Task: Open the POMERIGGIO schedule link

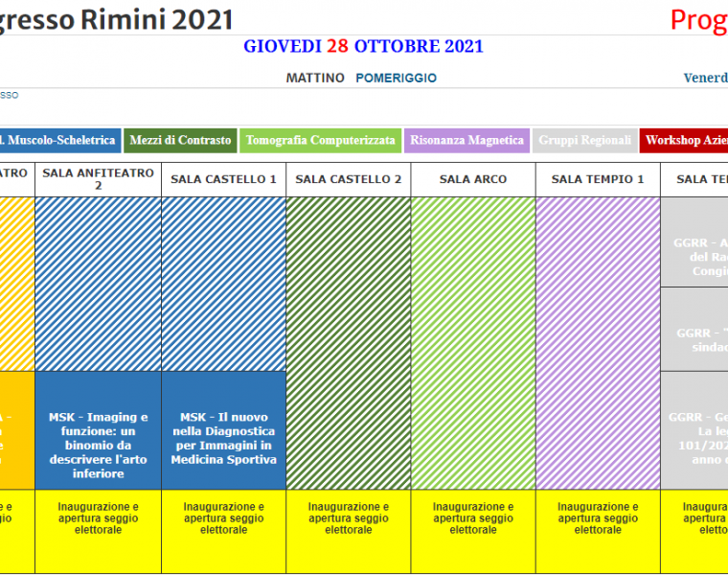Action: (396, 78)
